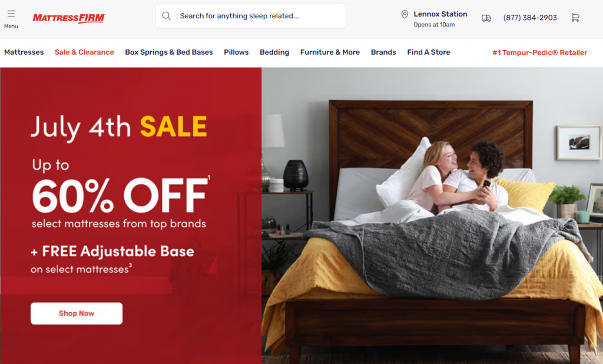603x364 pixels.
Task: Click the Shop Now button
Action: tap(77, 313)
